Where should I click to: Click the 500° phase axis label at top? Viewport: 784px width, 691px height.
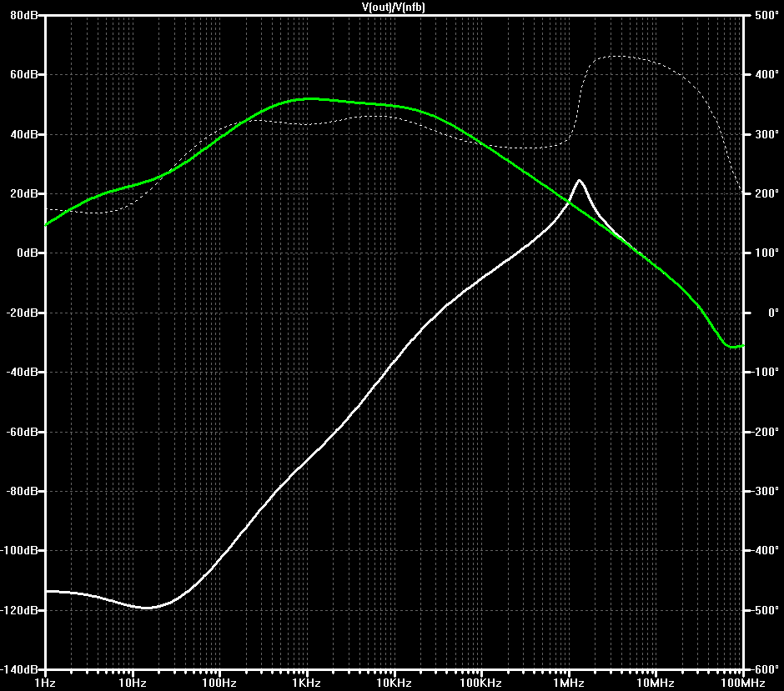click(x=766, y=15)
